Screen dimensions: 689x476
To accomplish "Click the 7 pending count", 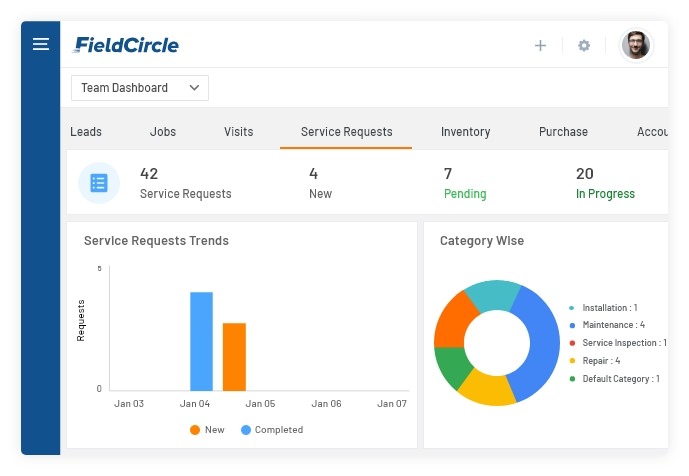I will pyautogui.click(x=448, y=174).
